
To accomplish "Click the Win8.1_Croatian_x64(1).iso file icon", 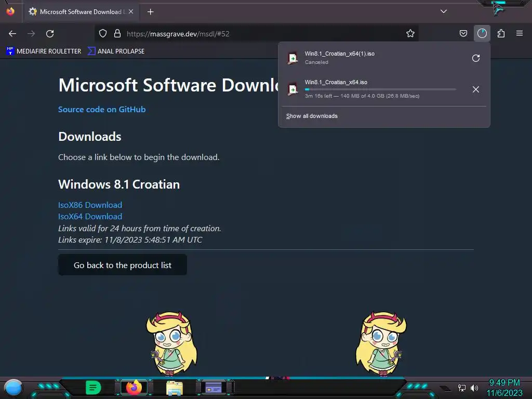I will (292, 58).
